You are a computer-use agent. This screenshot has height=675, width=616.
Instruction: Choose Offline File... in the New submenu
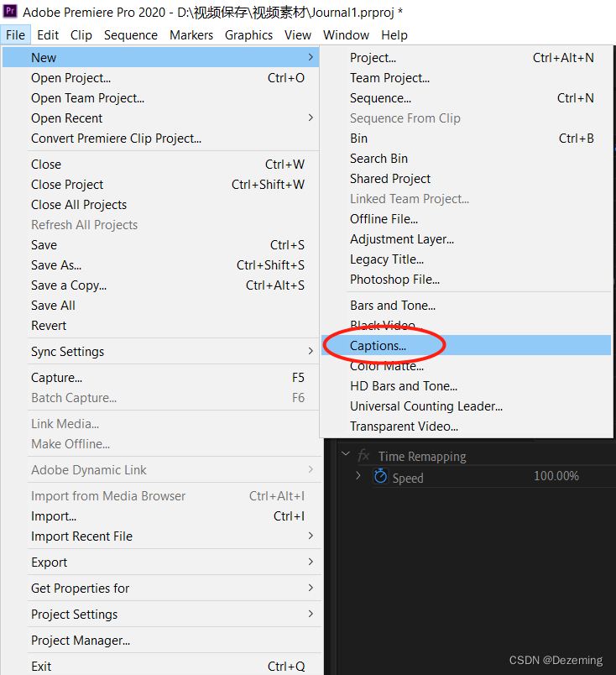tap(467, 218)
